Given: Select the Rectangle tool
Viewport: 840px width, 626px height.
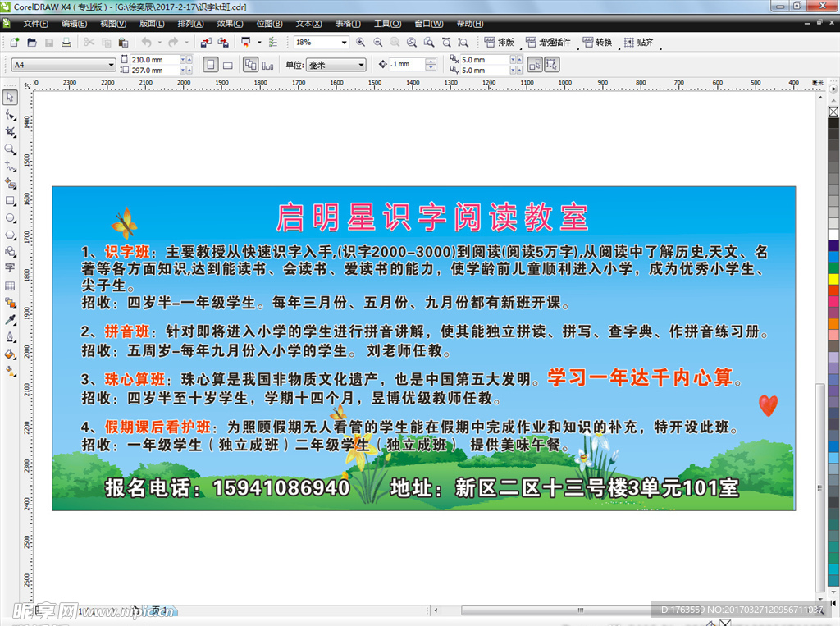Looking at the screenshot, I should coord(11,201).
